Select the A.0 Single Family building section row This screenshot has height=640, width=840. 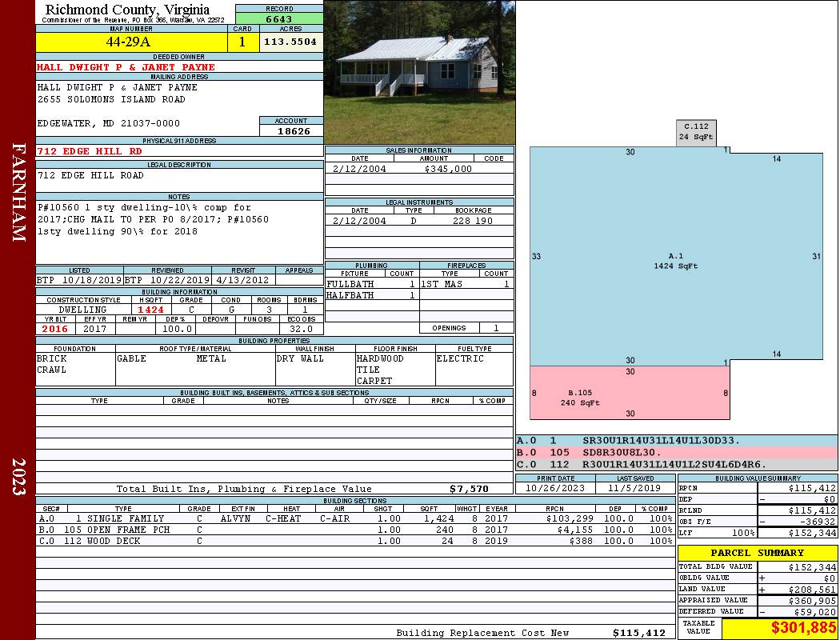coord(354,518)
